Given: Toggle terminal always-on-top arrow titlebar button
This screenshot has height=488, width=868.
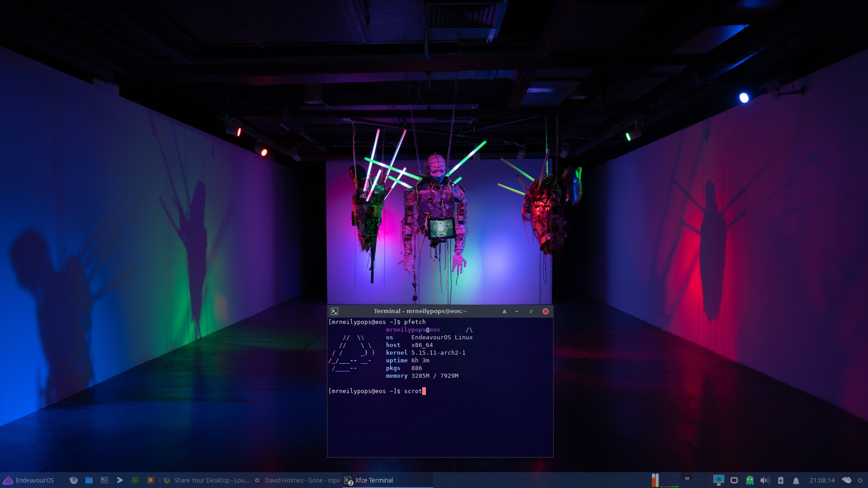Looking at the screenshot, I should click(505, 311).
